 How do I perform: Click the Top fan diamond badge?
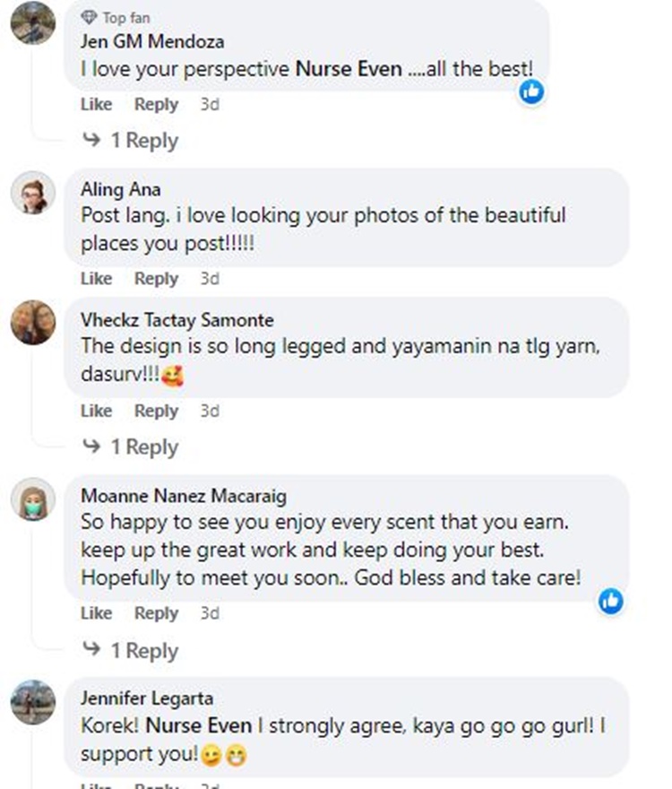click(88, 17)
